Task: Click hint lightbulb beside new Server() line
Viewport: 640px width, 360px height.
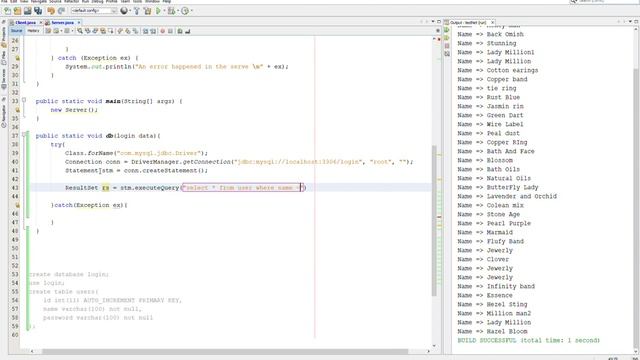Action: 17,110
